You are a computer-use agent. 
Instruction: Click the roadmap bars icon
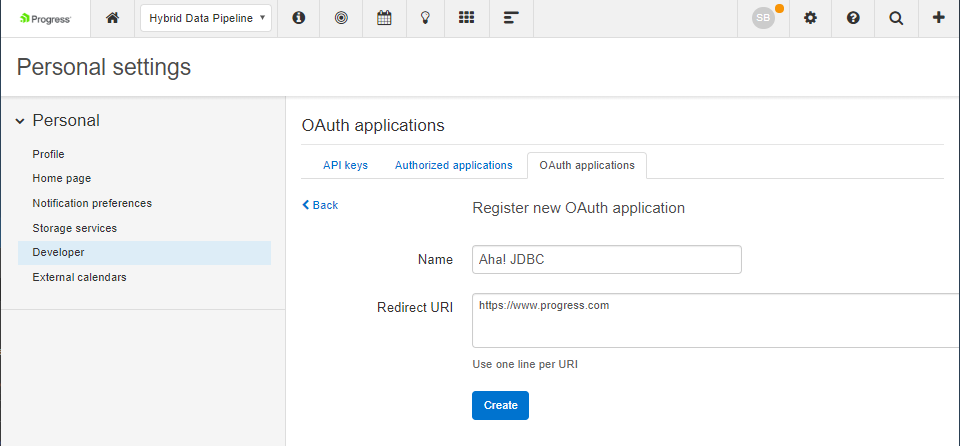[511, 18]
